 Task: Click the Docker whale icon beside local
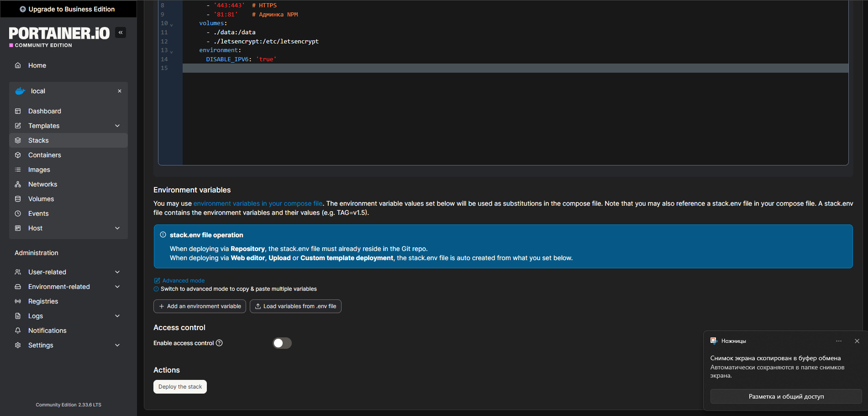20,91
